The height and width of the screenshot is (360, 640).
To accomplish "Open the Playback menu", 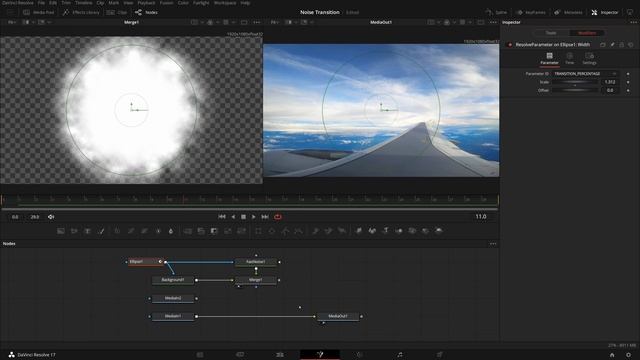I will click(146, 3).
